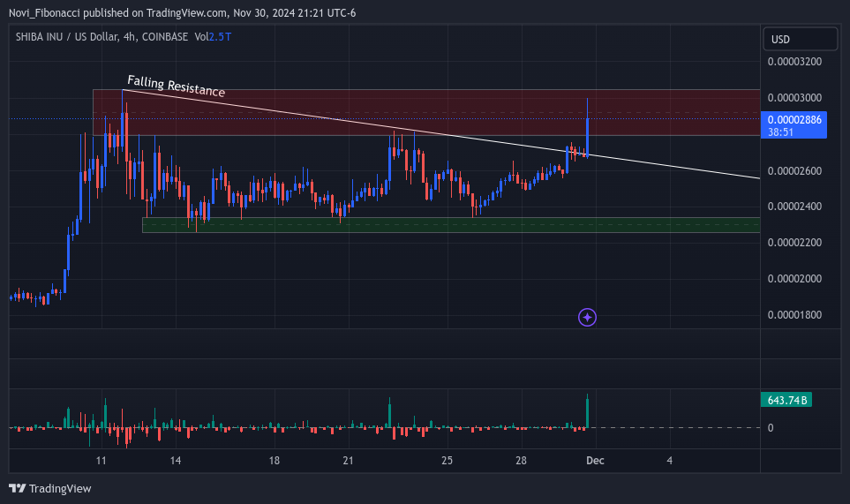Click the Dec date label on time axis

(595, 460)
